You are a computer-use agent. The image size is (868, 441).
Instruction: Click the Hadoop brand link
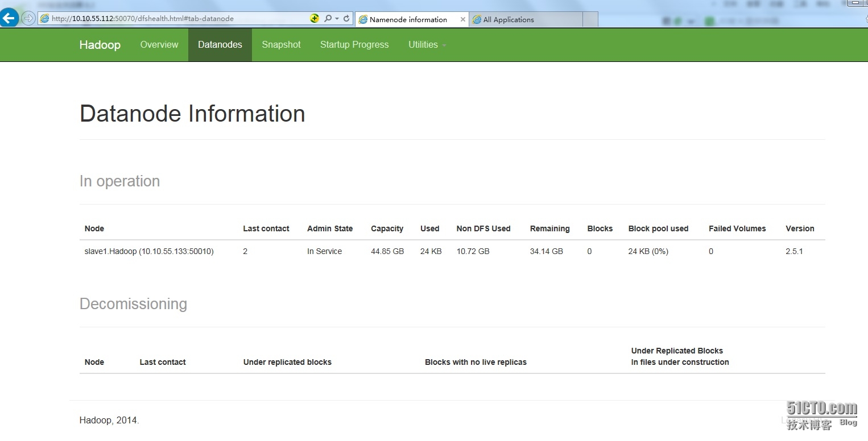click(x=100, y=45)
